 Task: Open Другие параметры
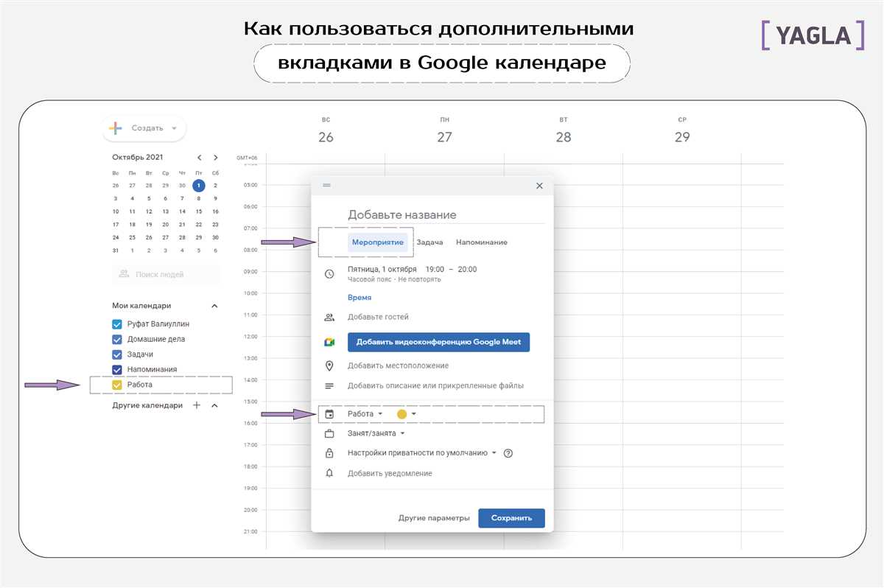click(x=434, y=518)
